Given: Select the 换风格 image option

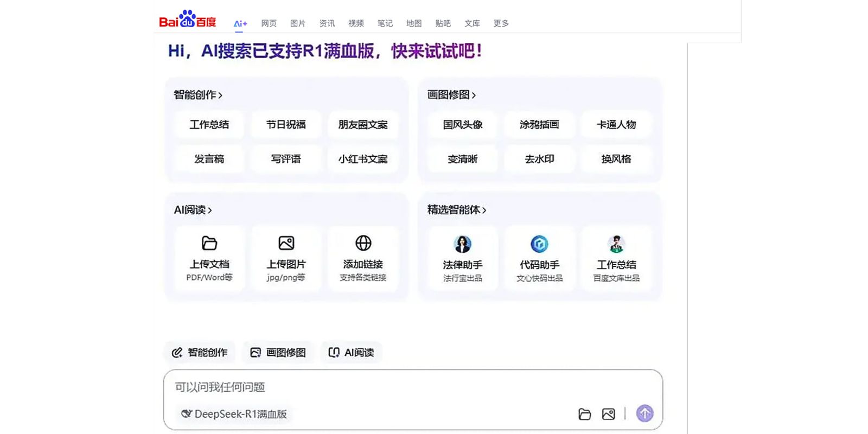Looking at the screenshot, I should (x=616, y=159).
